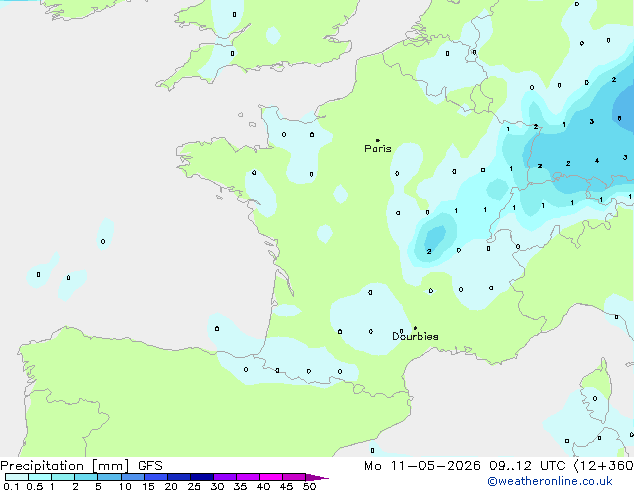Pick legend swatch between 0.5 and 1
This screenshot has height=490, width=634.
[x=40, y=477]
